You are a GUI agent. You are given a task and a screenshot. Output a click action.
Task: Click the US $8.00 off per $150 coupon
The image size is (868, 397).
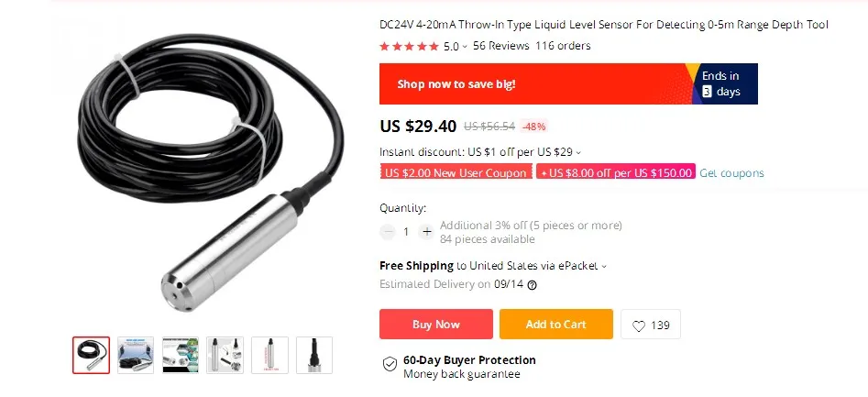[616, 172]
